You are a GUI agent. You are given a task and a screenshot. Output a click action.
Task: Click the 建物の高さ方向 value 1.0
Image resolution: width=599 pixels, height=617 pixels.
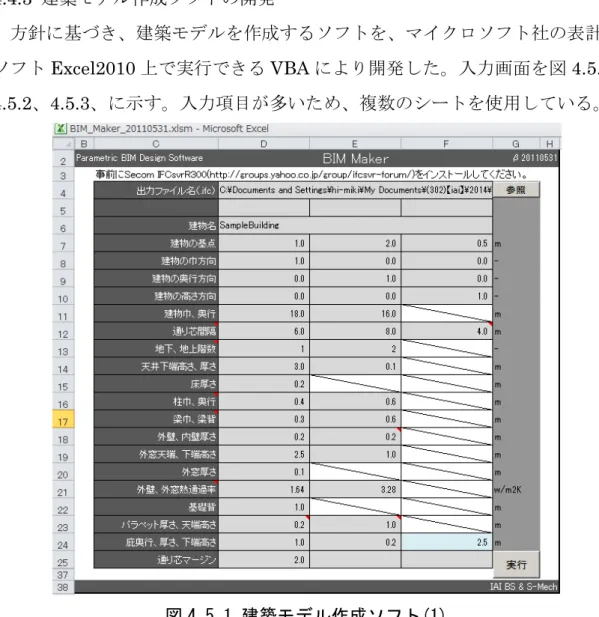click(x=447, y=296)
